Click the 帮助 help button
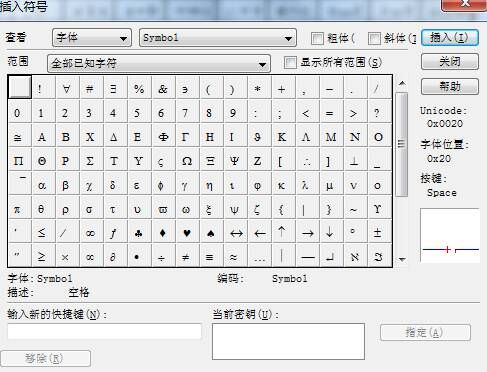Image resolution: width=487 pixels, height=372 pixels. click(450, 86)
